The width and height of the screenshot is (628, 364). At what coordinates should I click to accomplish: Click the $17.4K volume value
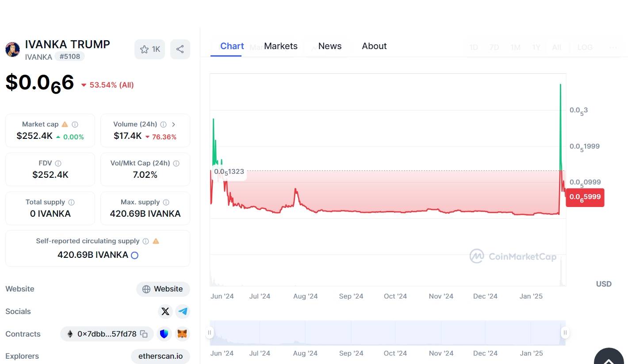[128, 136]
